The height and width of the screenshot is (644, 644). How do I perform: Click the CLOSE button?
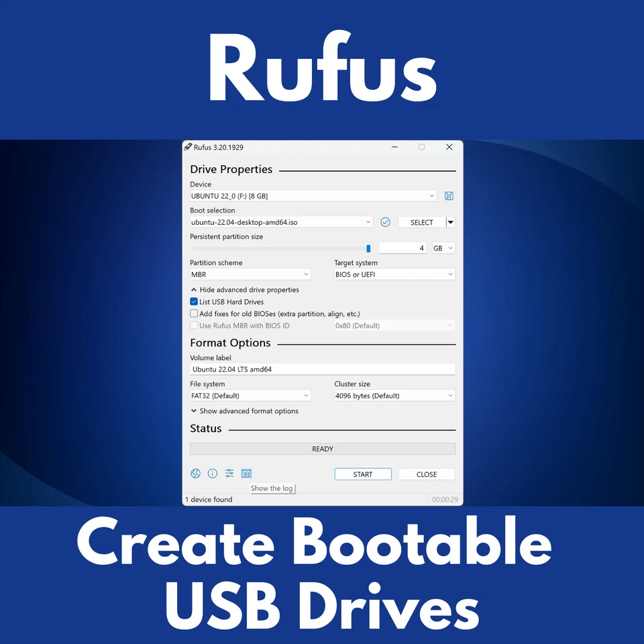click(x=427, y=474)
